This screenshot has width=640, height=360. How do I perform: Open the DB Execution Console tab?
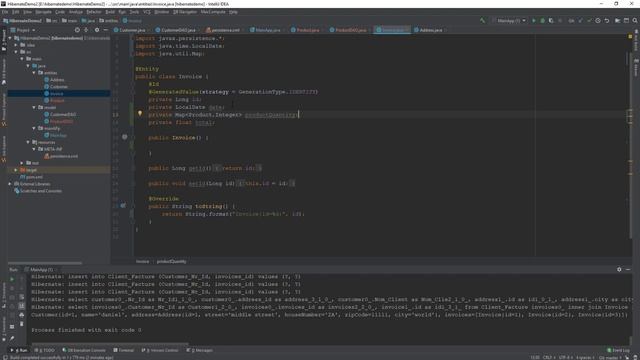(x=84, y=350)
